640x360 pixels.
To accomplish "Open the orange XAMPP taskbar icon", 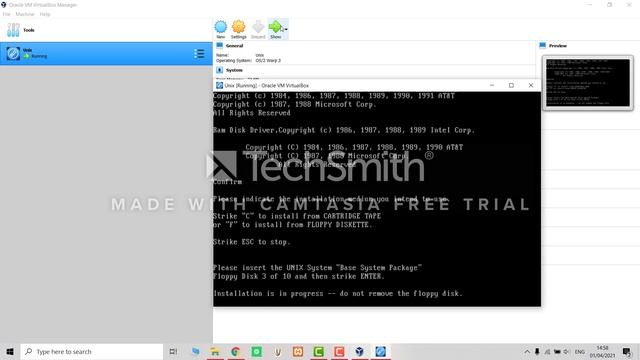I will click(298, 351).
